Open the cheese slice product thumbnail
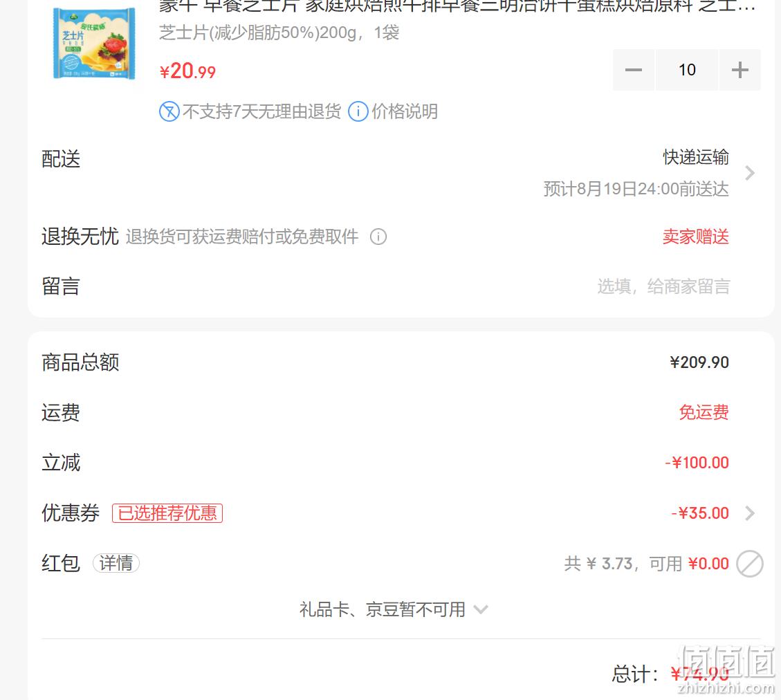This screenshot has width=781, height=700. tap(93, 44)
